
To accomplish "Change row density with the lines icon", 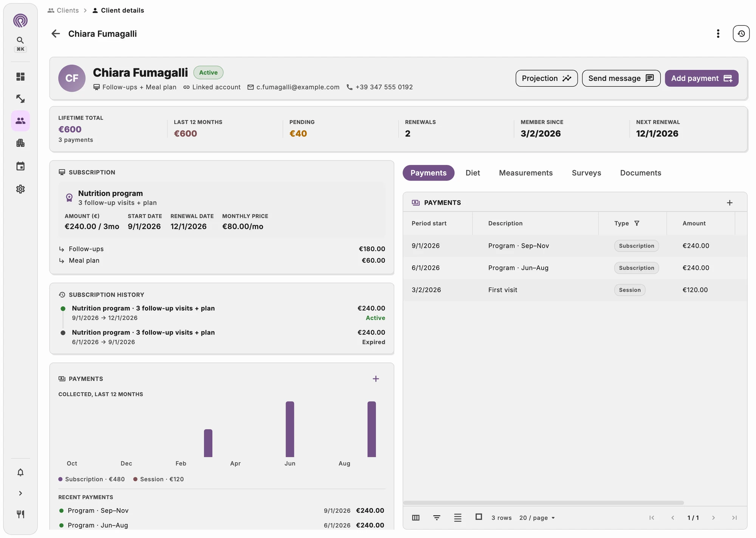I will (458, 518).
